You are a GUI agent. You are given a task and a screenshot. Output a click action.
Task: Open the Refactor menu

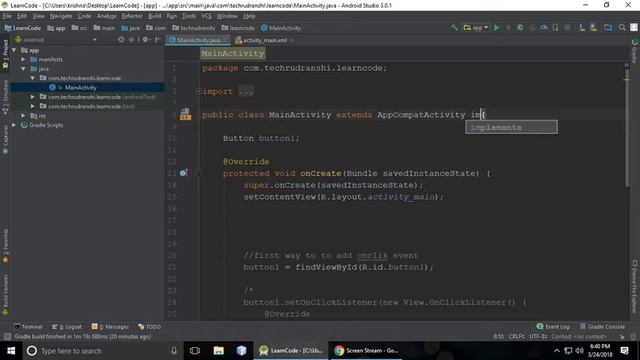[132, 16]
